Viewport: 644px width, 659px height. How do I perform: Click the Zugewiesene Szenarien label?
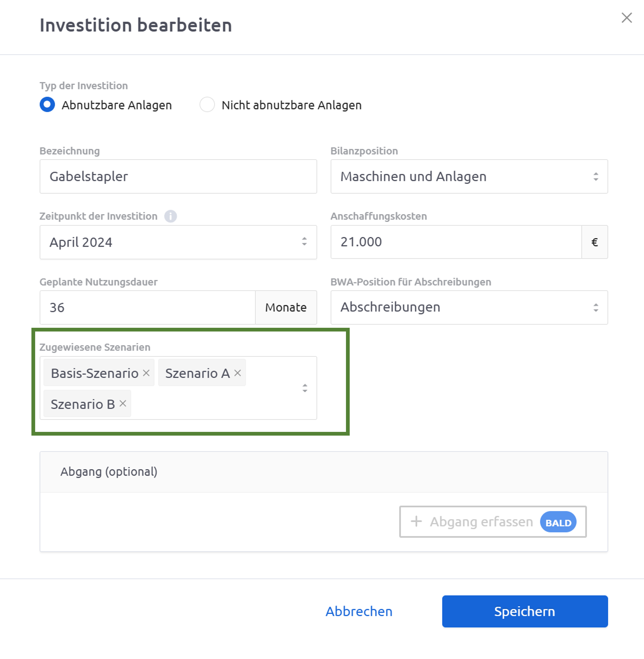[x=95, y=347]
